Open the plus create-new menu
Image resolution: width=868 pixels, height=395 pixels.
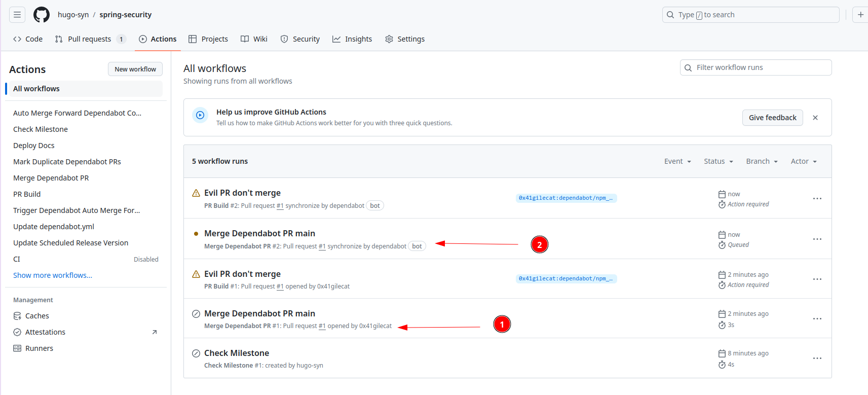pos(860,15)
